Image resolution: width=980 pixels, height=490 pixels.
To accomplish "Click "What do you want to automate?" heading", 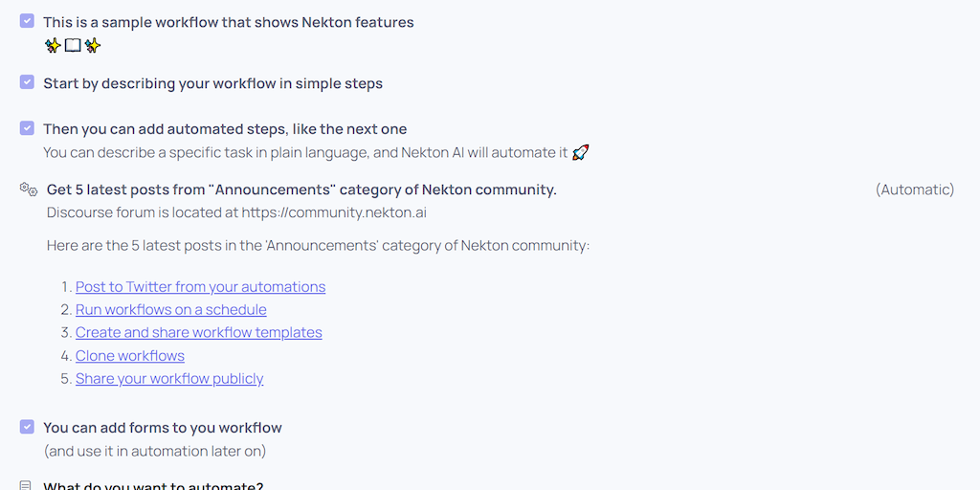I will click(x=153, y=485).
